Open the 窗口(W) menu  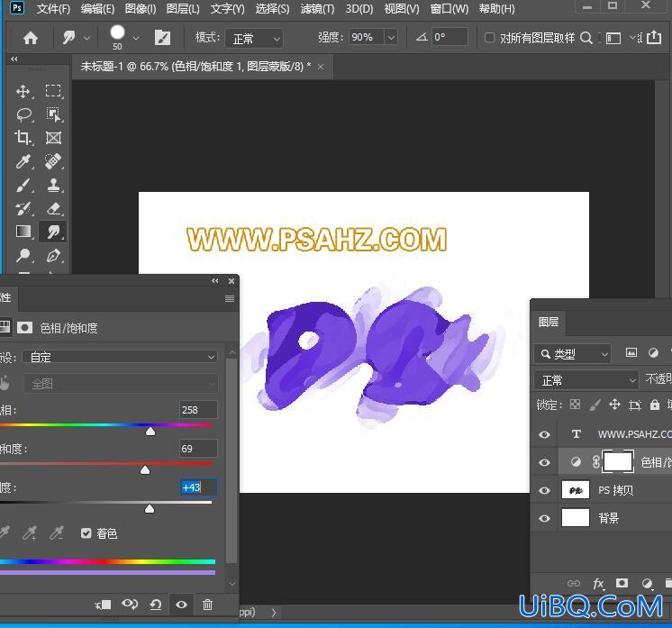point(449,9)
